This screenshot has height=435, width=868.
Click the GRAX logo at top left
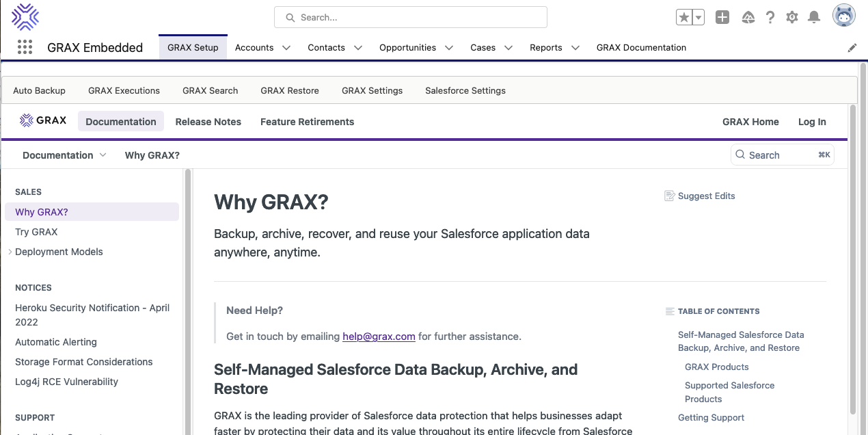(25, 17)
